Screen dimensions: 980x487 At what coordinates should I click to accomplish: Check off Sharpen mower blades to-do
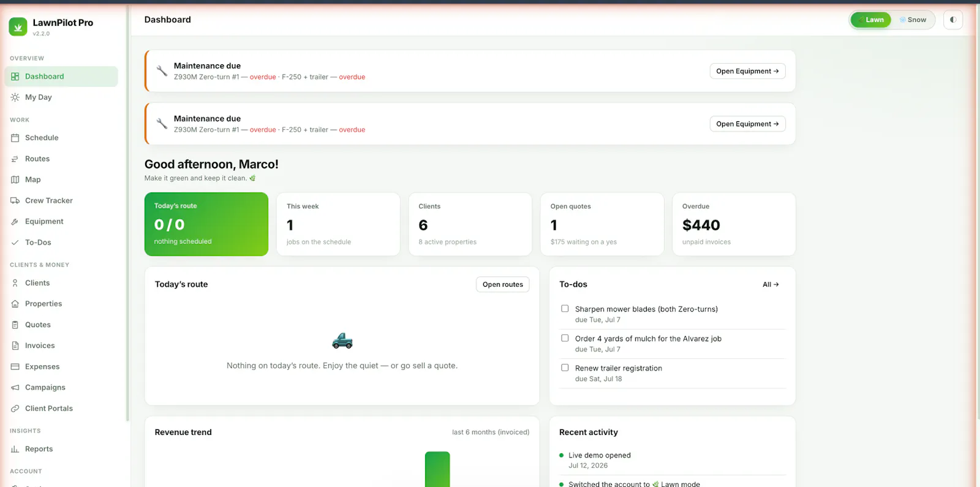pyautogui.click(x=565, y=309)
